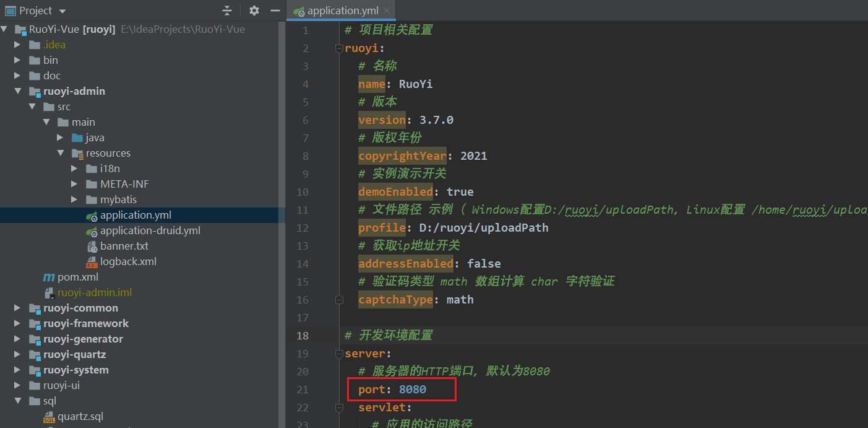Click the collapse all icon in Project panel
The height and width of the screenshot is (428, 868).
pyautogui.click(x=227, y=11)
